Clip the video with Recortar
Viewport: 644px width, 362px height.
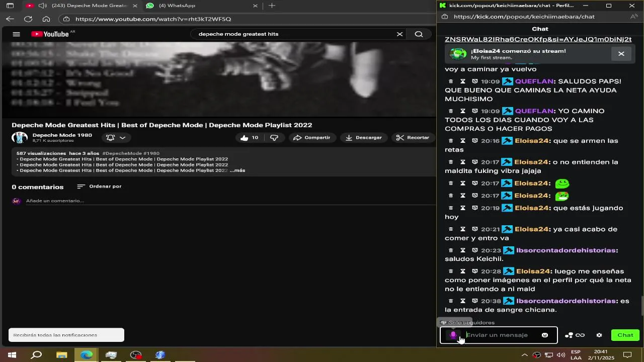point(413,138)
